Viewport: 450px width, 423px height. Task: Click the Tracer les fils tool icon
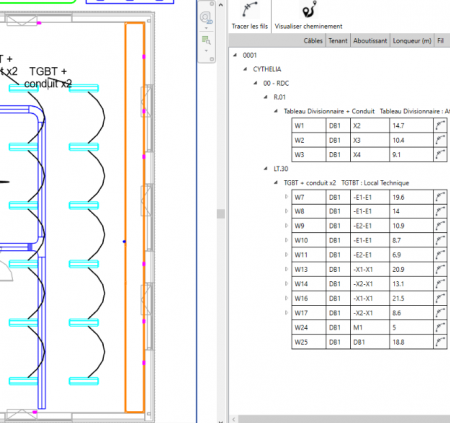(250, 10)
